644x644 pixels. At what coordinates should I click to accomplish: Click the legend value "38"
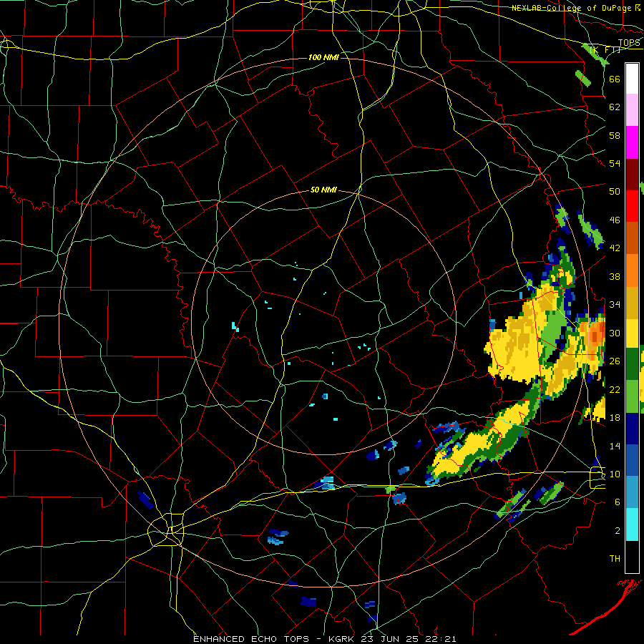(x=615, y=277)
